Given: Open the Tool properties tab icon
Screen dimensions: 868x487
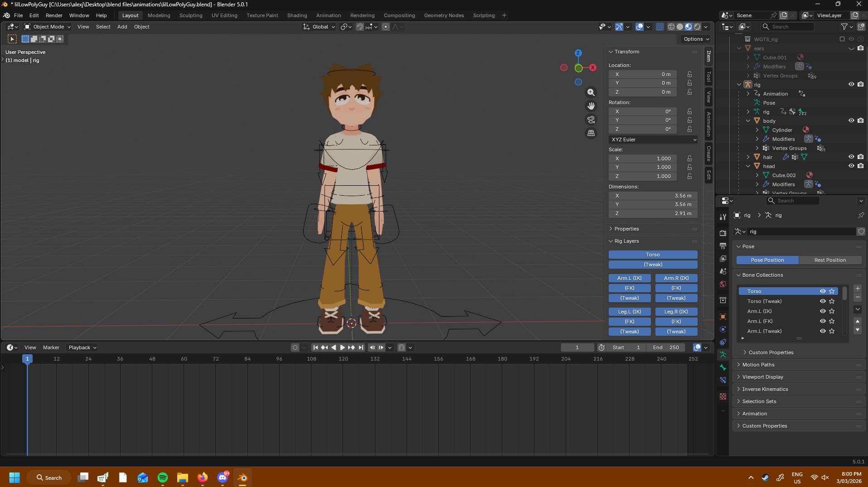Looking at the screenshot, I should [723, 217].
